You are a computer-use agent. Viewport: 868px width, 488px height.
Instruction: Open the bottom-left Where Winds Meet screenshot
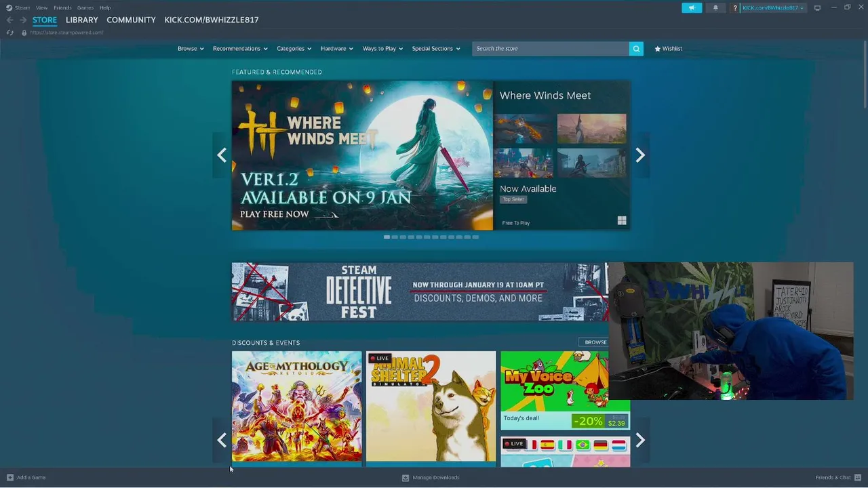[524, 163]
